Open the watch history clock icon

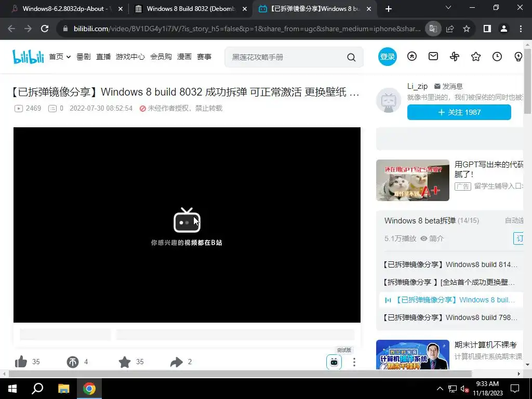tap(497, 56)
